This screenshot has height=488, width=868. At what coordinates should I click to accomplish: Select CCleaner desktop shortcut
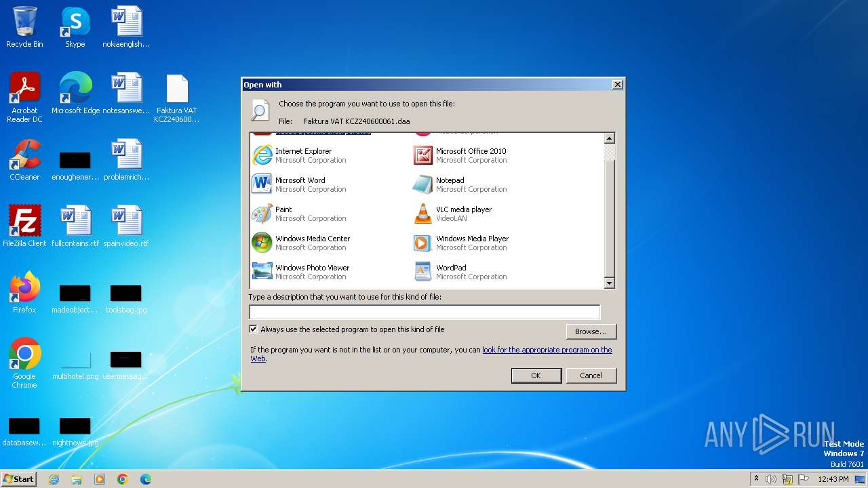(x=24, y=160)
